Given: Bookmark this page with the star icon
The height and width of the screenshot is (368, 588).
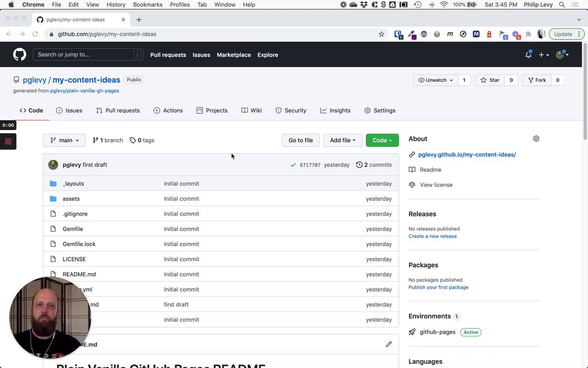Looking at the screenshot, I should [381, 34].
